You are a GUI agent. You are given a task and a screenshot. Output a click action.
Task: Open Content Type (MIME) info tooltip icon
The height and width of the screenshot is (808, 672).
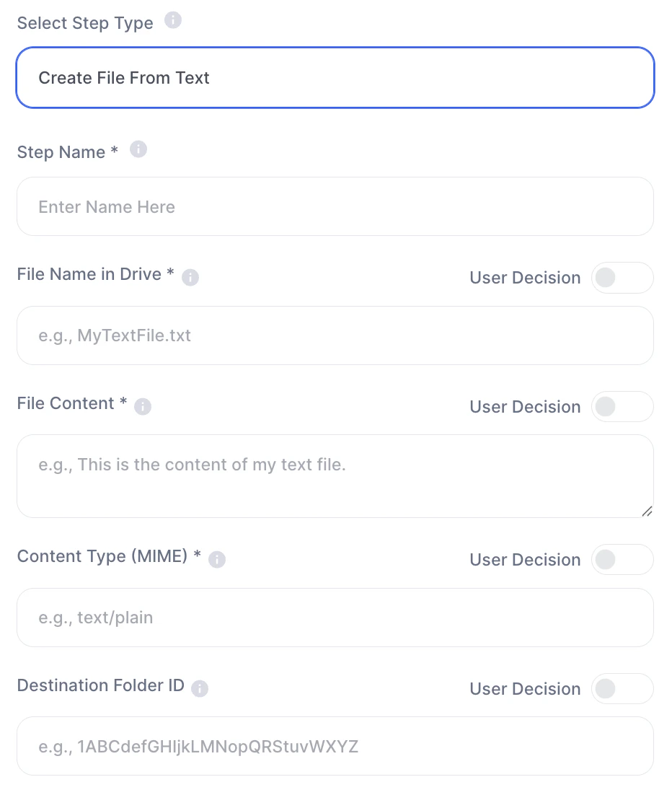click(x=217, y=559)
